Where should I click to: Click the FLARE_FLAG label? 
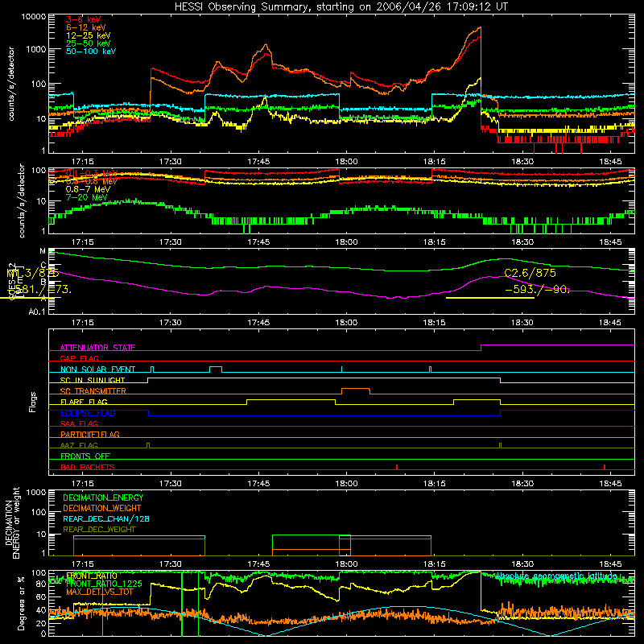click(84, 402)
